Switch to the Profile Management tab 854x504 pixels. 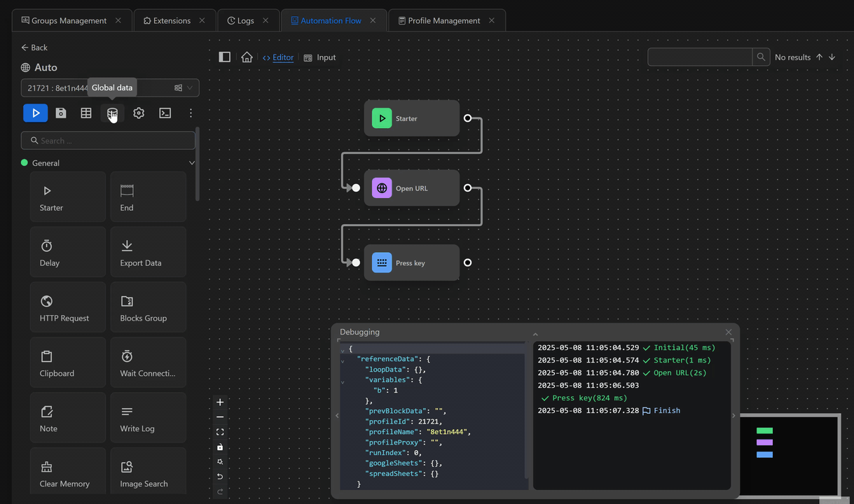(443, 20)
